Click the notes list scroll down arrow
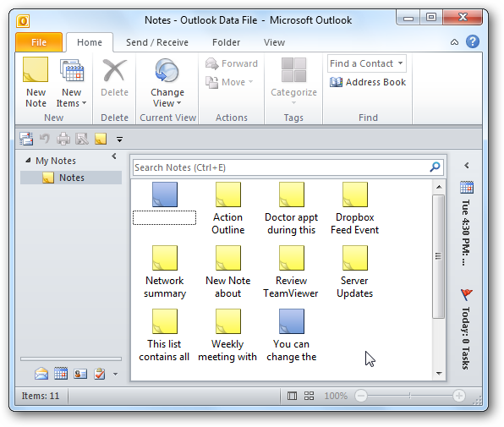The width and height of the screenshot is (504, 427). [x=439, y=374]
